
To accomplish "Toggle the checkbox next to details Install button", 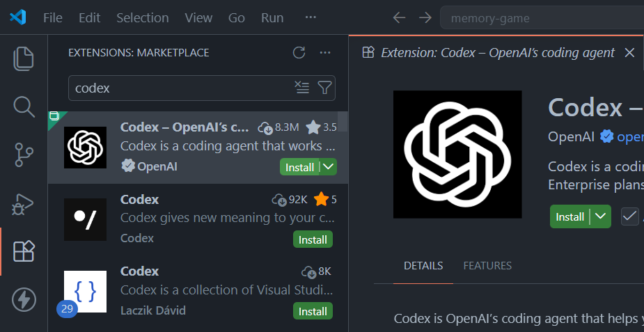I will [629, 216].
